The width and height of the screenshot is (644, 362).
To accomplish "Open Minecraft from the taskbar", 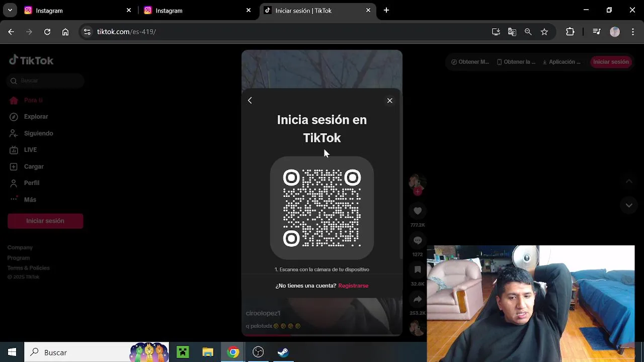I will 183,352.
